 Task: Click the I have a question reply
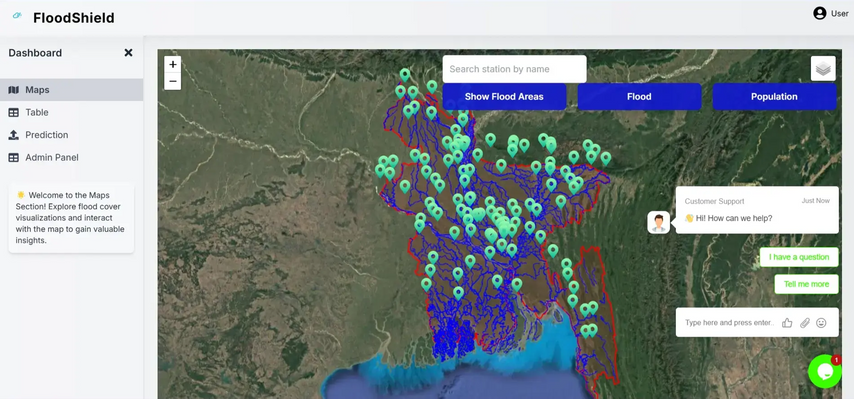click(799, 257)
